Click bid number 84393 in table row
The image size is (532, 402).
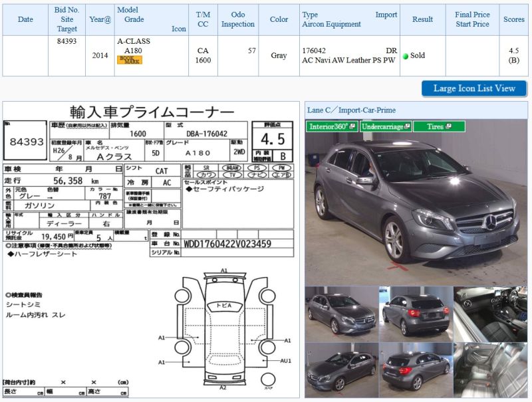[67, 41]
